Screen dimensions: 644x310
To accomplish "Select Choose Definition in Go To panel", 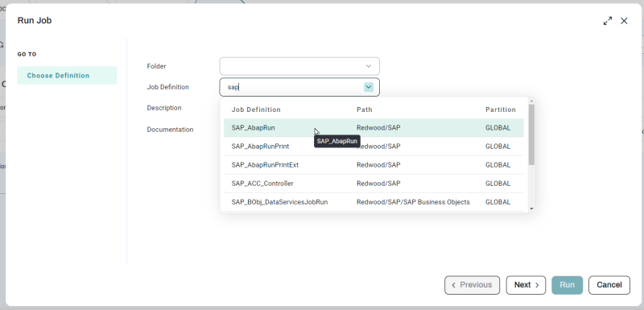I will click(x=67, y=76).
